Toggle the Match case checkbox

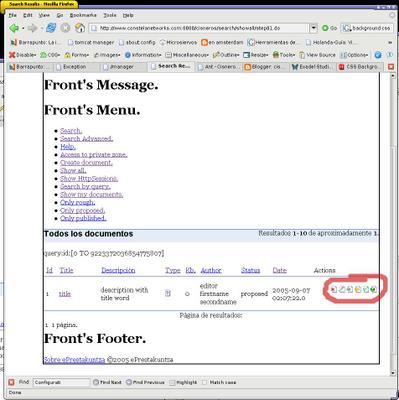[x=205, y=382]
